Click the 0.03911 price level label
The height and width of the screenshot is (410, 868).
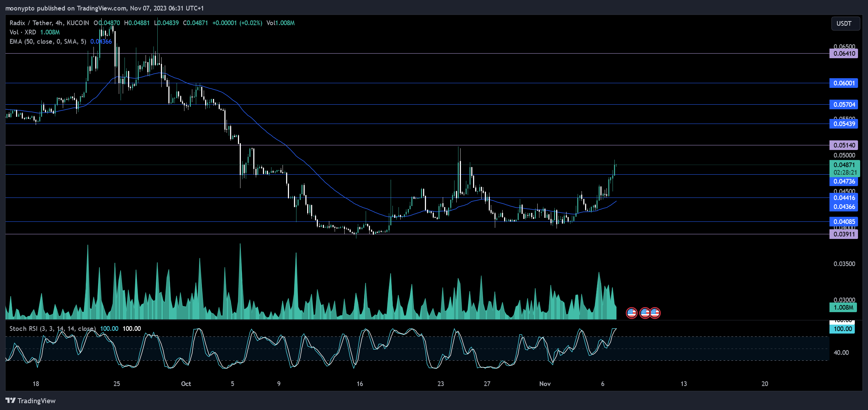(x=844, y=234)
